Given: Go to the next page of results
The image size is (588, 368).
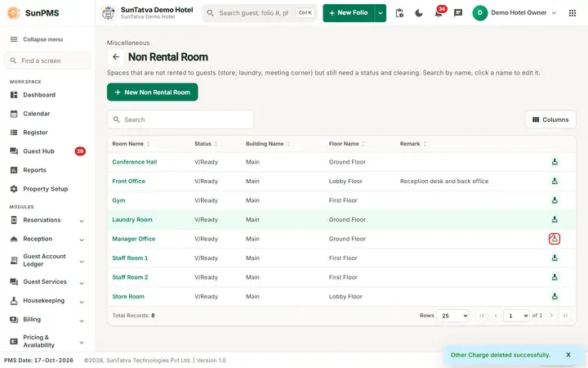Looking at the screenshot, I should pos(551,316).
